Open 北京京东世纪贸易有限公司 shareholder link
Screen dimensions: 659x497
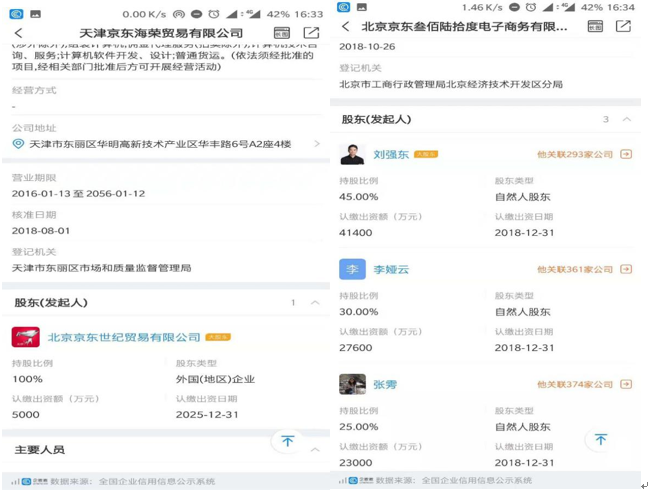coord(124,337)
